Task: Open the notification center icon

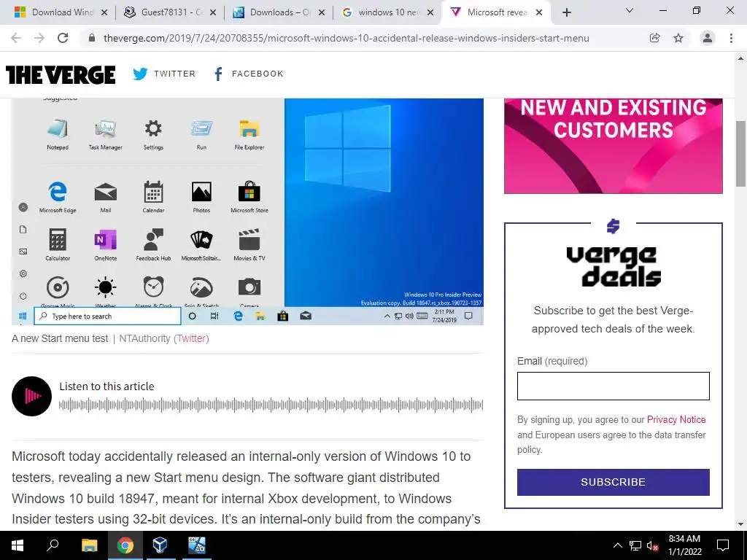Action: coord(723,545)
